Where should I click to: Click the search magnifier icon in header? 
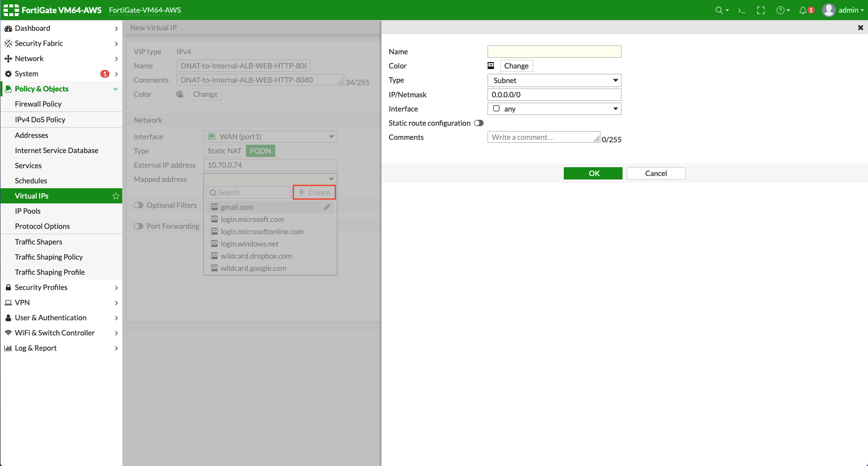(719, 10)
